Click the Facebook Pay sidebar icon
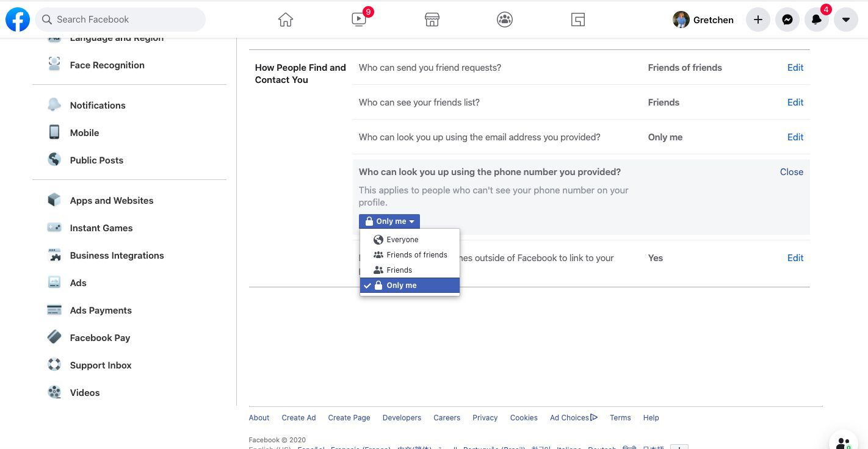This screenshot has width=868, height=449. [54, 337]
